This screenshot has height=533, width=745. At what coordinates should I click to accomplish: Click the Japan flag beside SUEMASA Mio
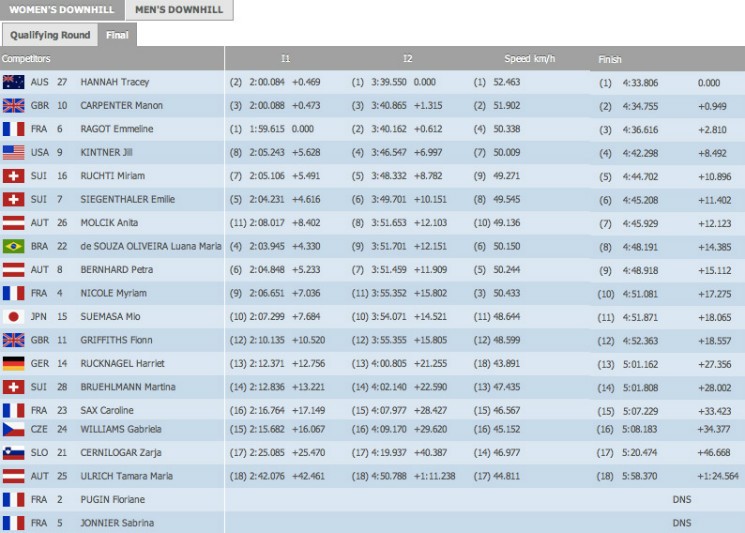(x=13, y=316)
